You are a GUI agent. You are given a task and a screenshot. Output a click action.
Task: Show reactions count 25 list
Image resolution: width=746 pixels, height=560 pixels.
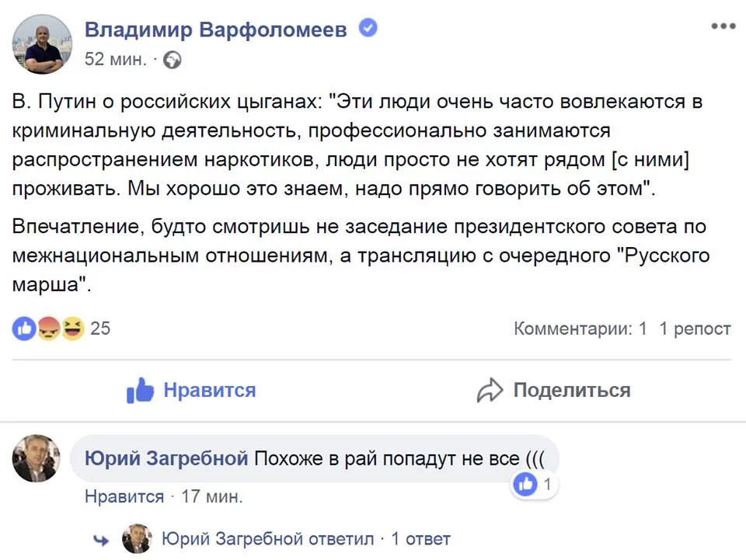(100, 329)
